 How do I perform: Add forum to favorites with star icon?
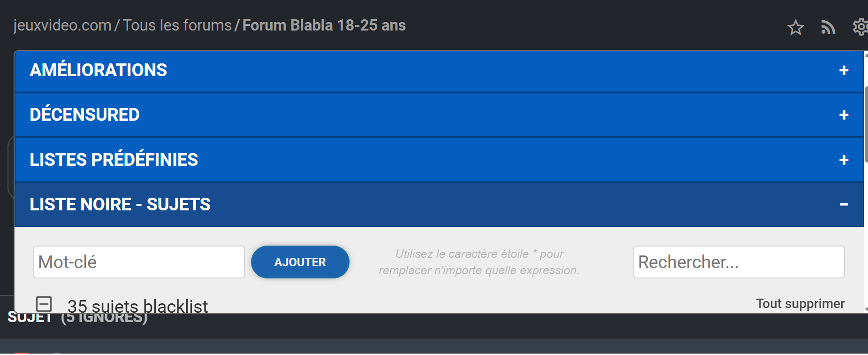(795, 27)
